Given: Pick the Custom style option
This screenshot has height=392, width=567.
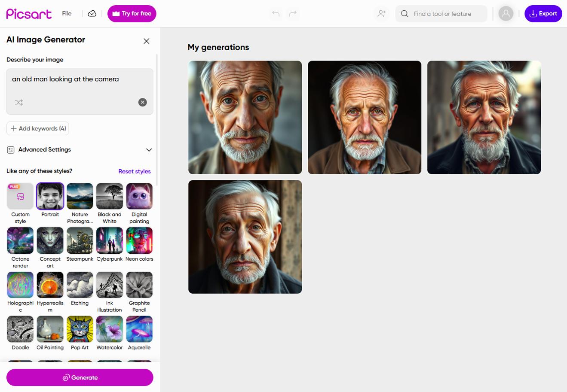Looking at the screenshot, I should [x=20, y=196].
